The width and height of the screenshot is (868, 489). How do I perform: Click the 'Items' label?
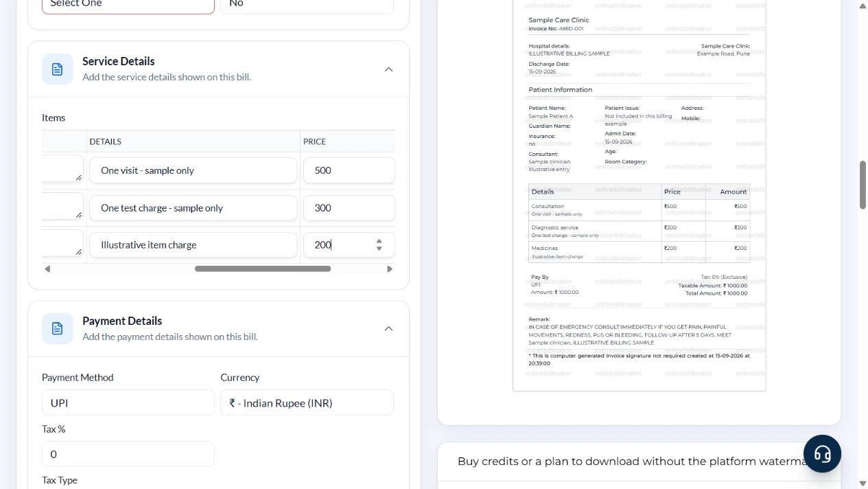(x=54, y=117)
